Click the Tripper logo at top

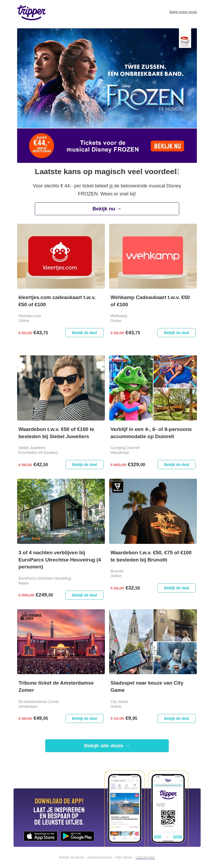tap(31, 13)
